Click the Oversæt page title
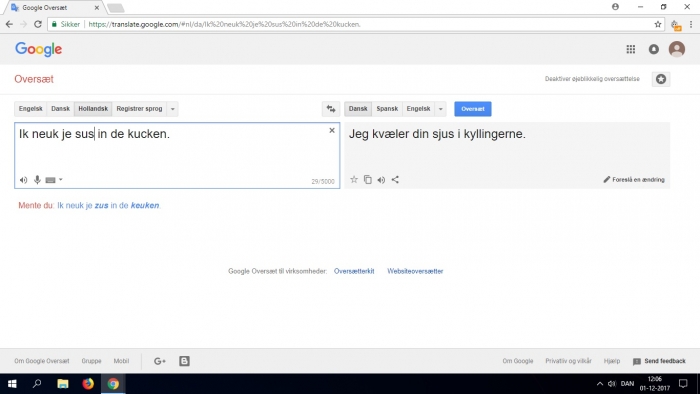Viewport: 700px width, 394px height. (x=34, y=79)
